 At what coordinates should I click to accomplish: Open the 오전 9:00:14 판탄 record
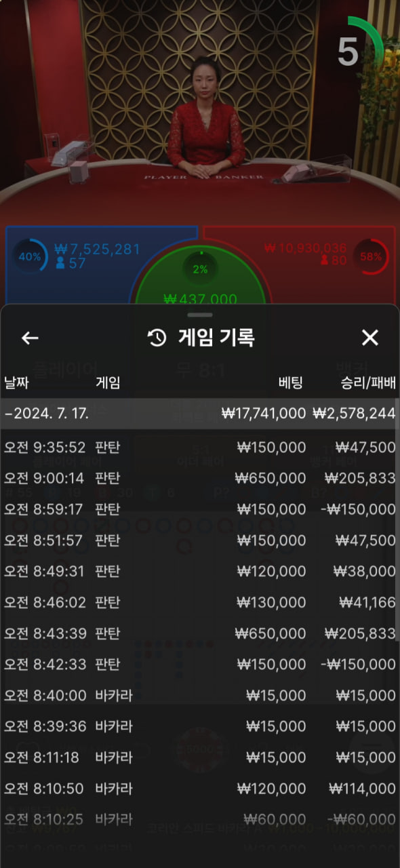[x=199, y=478]
